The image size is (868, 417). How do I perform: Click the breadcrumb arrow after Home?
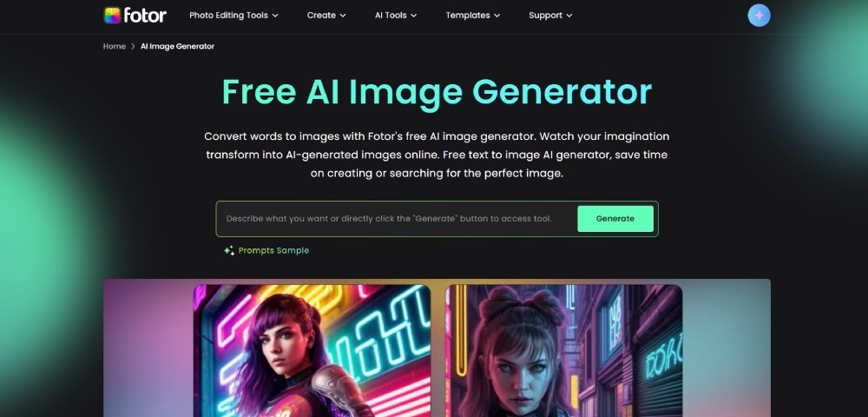click(x=133, y=47)
